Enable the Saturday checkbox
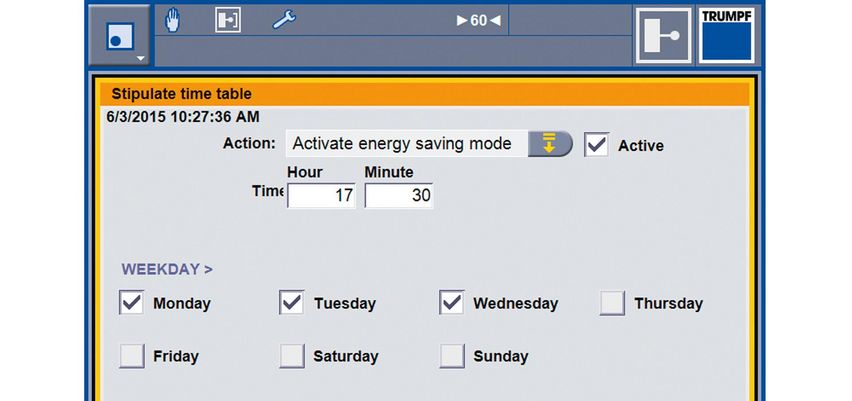This screenshot has height=401, width=852. click(x=292, y=355)
